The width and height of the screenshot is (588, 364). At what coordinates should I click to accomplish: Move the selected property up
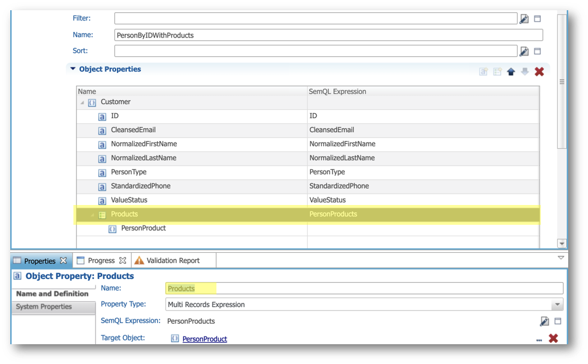(x=511, y=72)
